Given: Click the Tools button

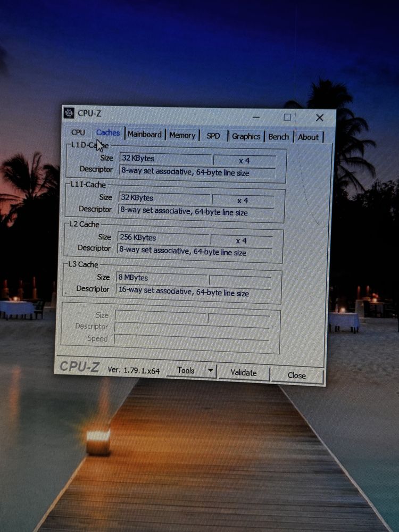Looking at the screenshot, I should coord(186,370).
